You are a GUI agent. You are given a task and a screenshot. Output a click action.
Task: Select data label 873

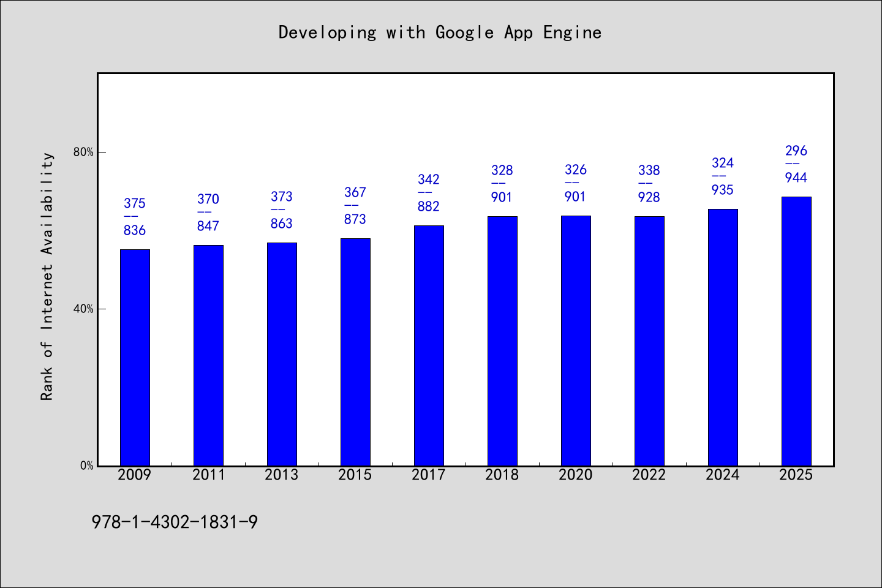pos(355,219)
